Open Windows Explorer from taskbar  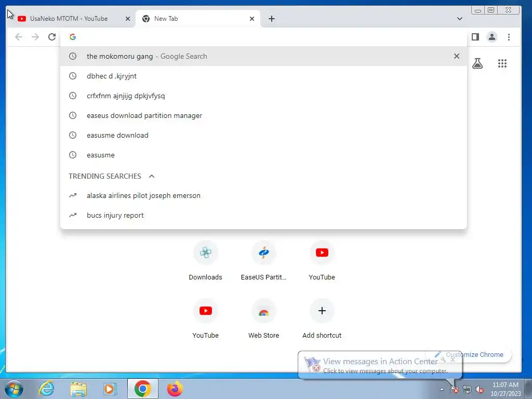click(x=78, y=389)
